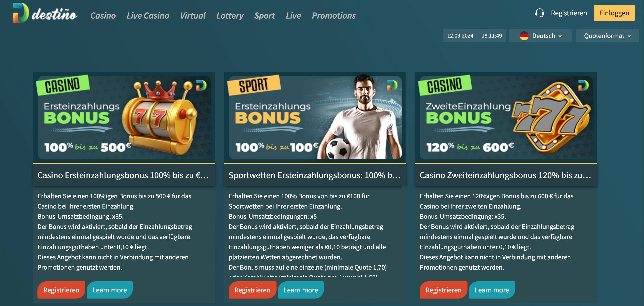Open the Deutsch language dropdown
This screenshot has height=306, width=644.
(x=540, y=36)
